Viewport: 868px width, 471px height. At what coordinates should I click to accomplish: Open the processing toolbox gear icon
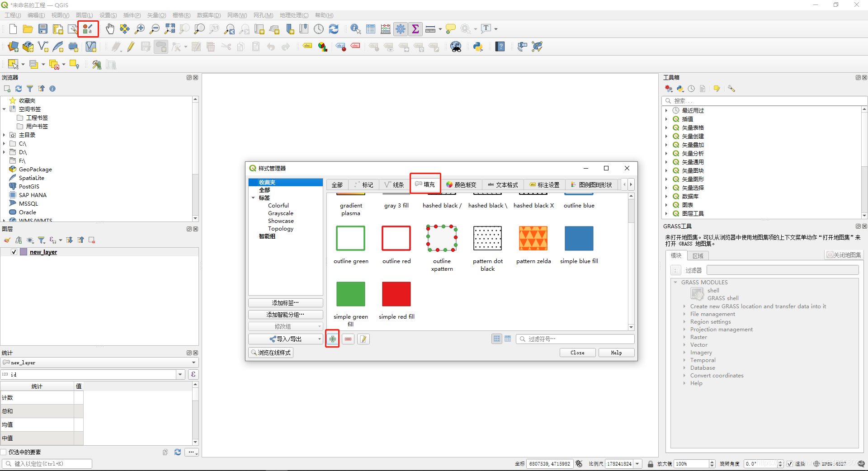pos(401,29)
